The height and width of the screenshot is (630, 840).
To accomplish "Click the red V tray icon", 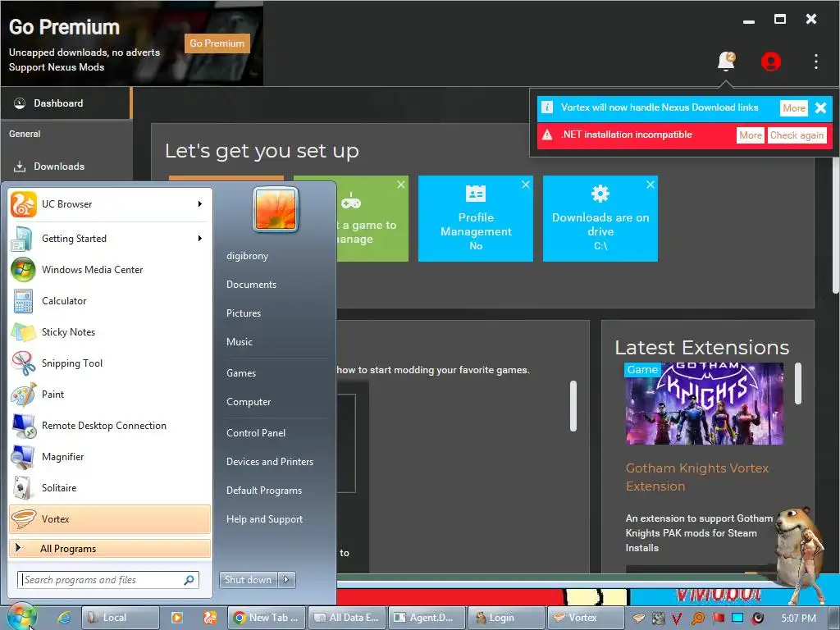I will (677, 619).
